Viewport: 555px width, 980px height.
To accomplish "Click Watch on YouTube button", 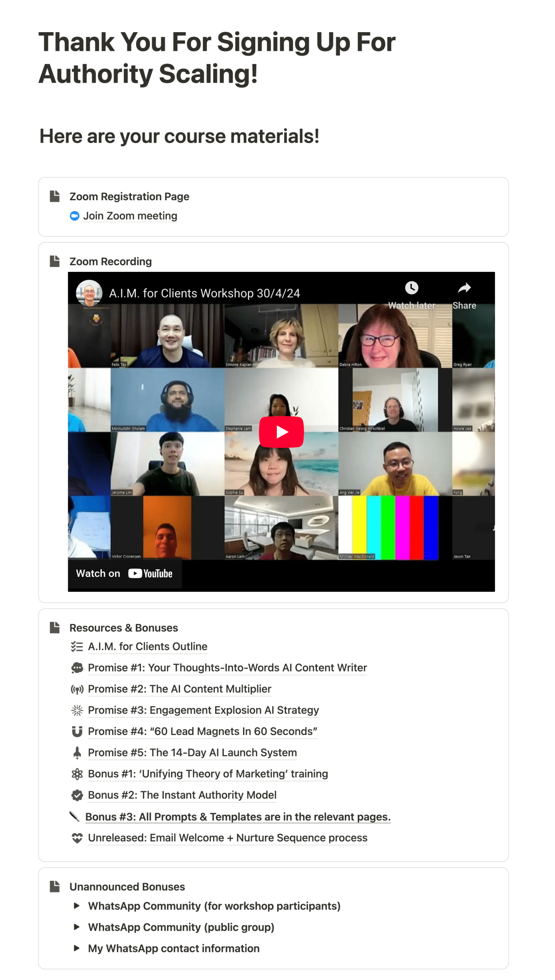I will pyautogui.click(x=124, y=573).
